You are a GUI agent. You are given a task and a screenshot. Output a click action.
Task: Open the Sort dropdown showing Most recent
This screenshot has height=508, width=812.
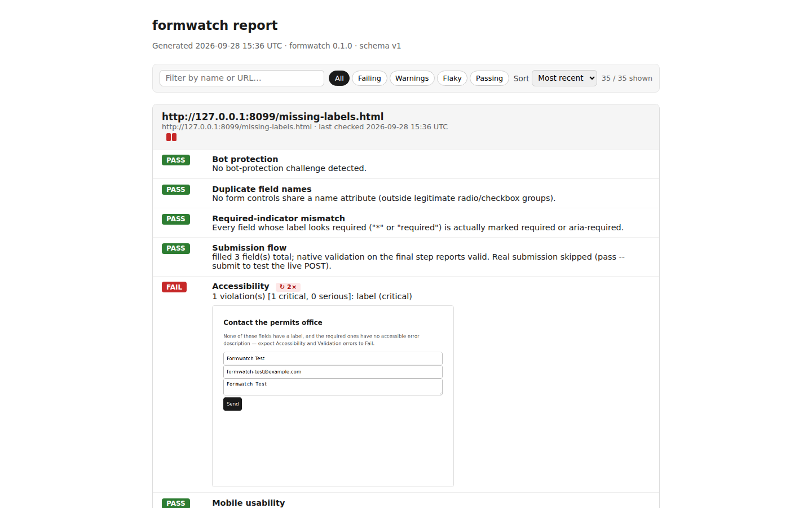point(564,78)
